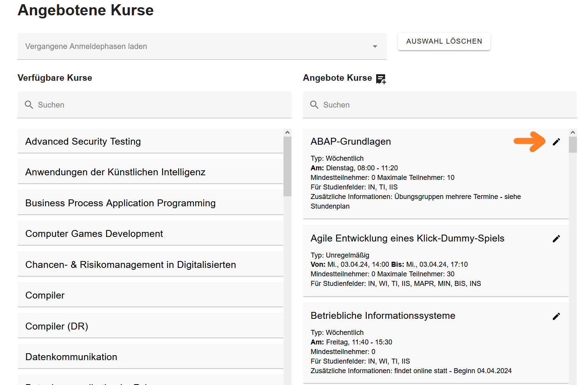Click the add new course icon

[x=381, y=78]
